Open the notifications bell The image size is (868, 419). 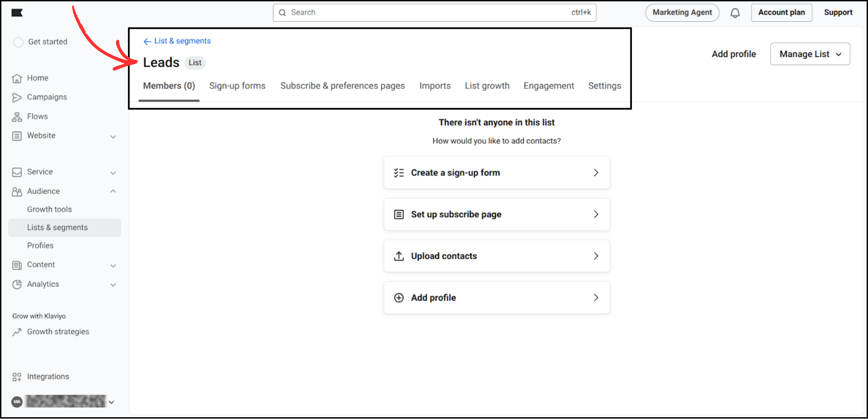click(x=735, y=13)
